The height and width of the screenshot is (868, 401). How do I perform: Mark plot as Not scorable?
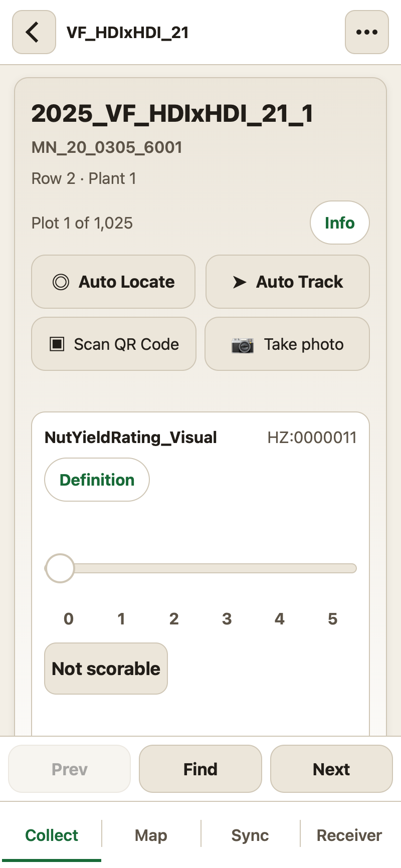pyautogui.click(x=106, y=669)
